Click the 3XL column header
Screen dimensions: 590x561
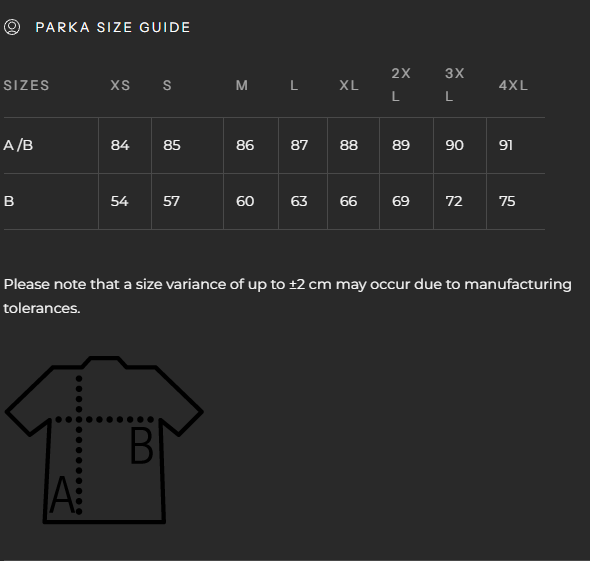(x=455, y=85)
